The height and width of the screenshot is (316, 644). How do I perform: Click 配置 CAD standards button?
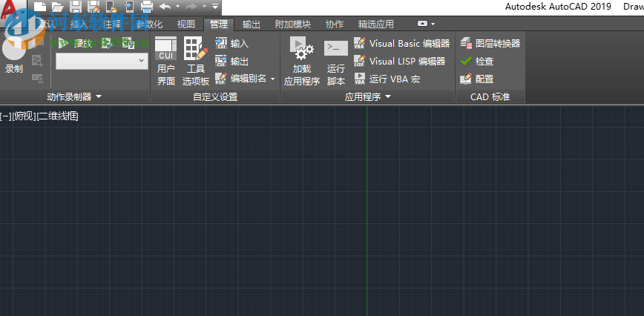coord(477,79)
